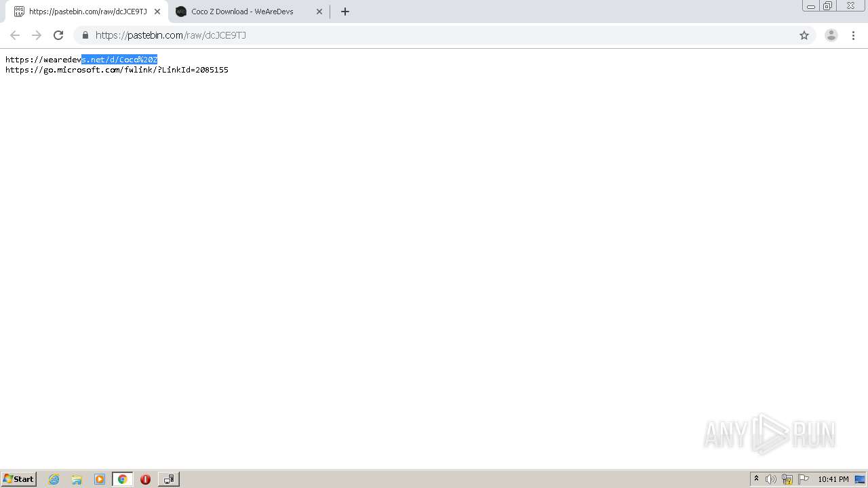Screen dimensions: 868x488
Task: Open the Windows Start menu
Action: [x=19, y=479]
